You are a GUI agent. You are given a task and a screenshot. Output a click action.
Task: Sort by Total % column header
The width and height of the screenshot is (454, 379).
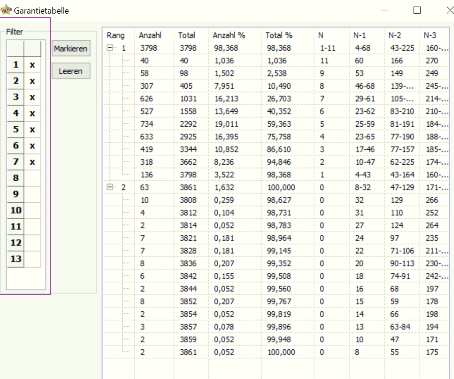pos(279,35)
